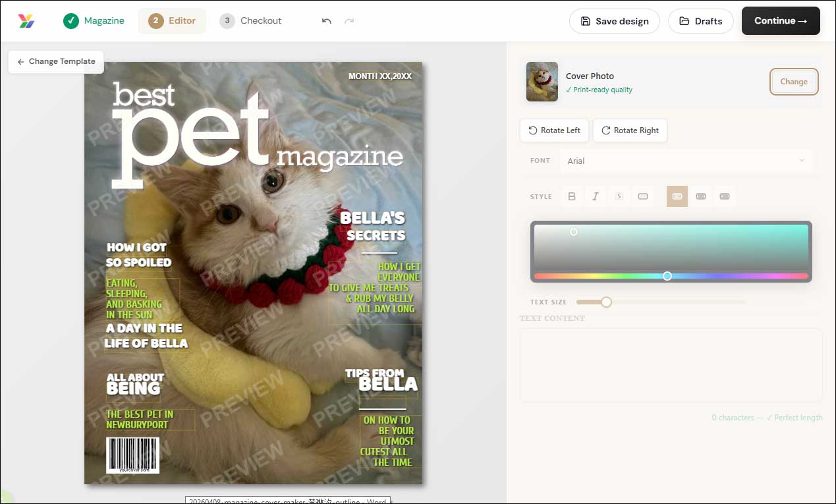Screen dimensions: 836x504
Task: Toggle the last pill-shaped style option
Action: [x=725, y=196]
